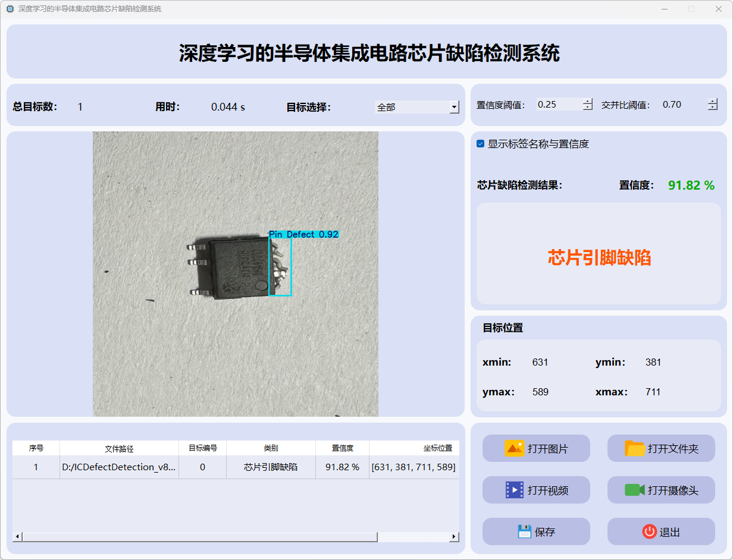Decrease the 置信度阈值 value with down arrow
Viewport: 733px width, 560px height.
click(588, 108)
